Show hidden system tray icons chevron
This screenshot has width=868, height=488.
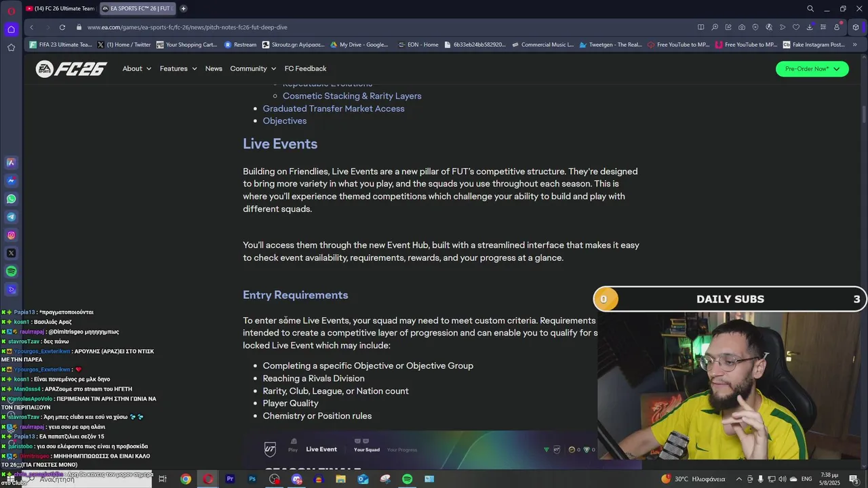click(x=738, y=479)
